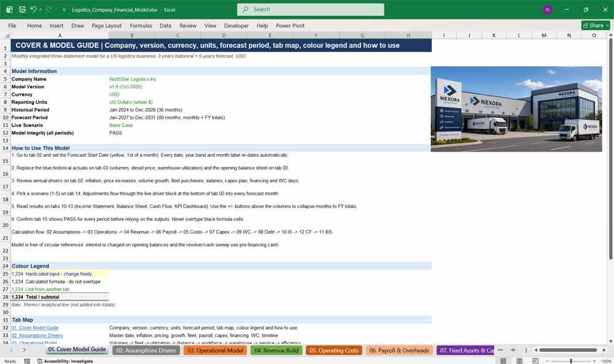Click the user account avatar

coord(548,10)
